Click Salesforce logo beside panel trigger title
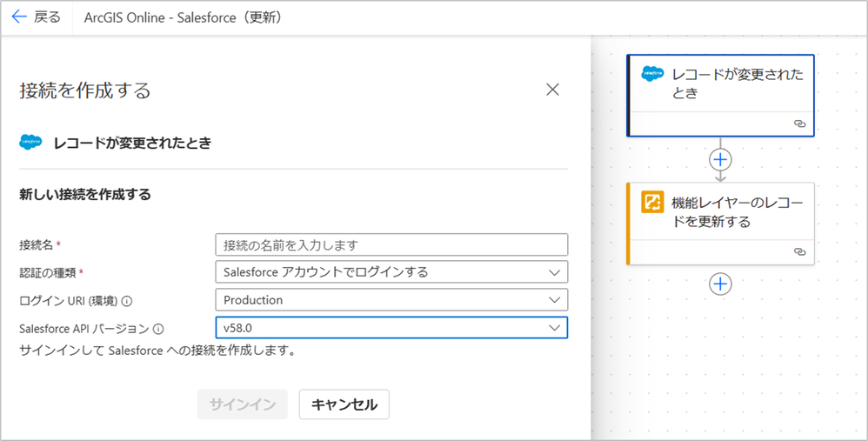868x441 pixels. pyautogui.click(x=30, y=143)
